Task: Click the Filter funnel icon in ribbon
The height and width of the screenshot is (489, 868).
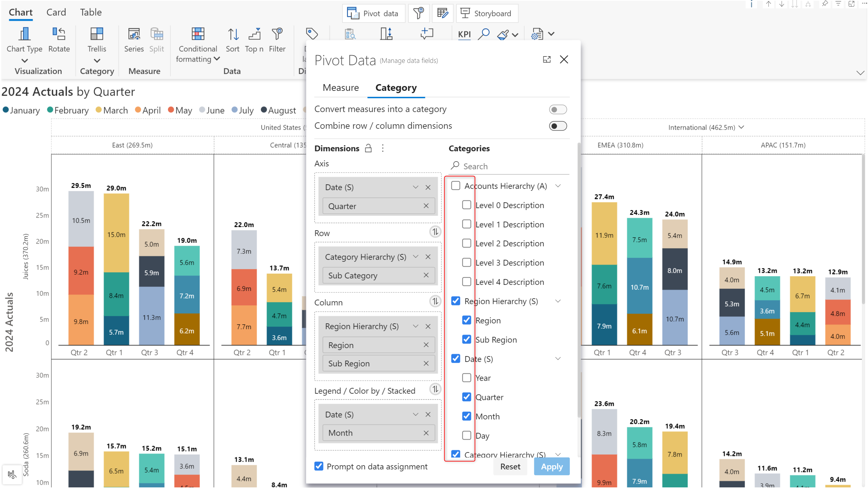Action: (x=277, y=34)
